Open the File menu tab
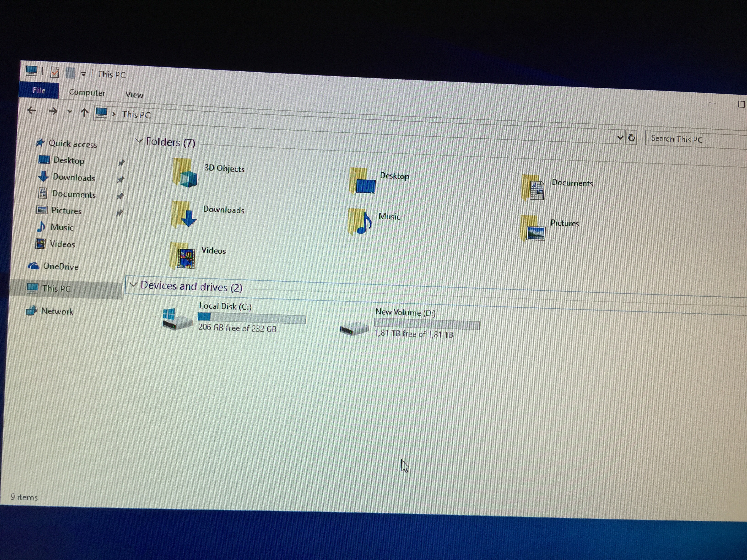Screen dimensions: 747x560 coord(39,90)
